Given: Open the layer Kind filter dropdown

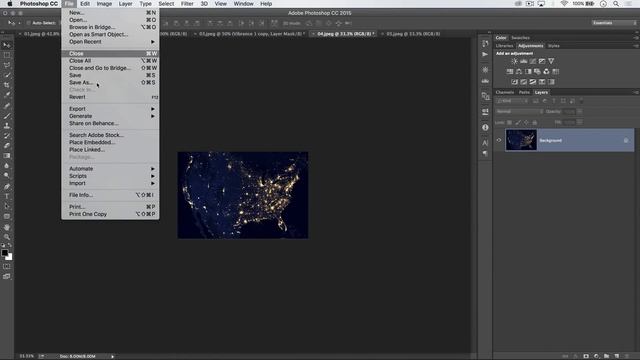Looking at the screenshot, I should pyautogui.click(x=512, y=101).
